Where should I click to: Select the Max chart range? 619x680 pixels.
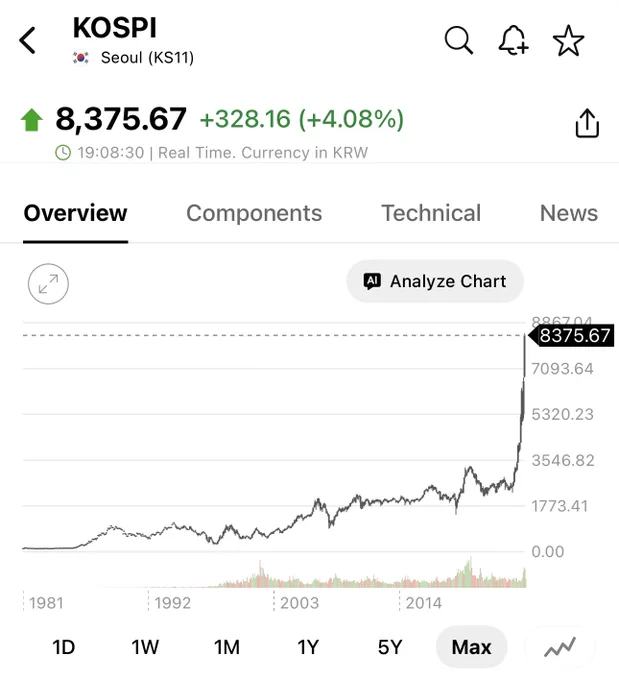[x=472, y=647]
